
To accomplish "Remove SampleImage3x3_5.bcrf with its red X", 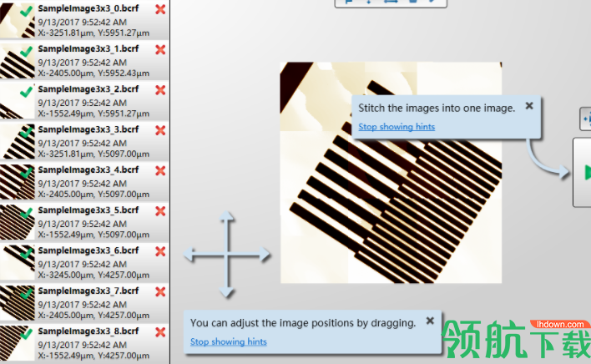I will (x=160, y=211).
